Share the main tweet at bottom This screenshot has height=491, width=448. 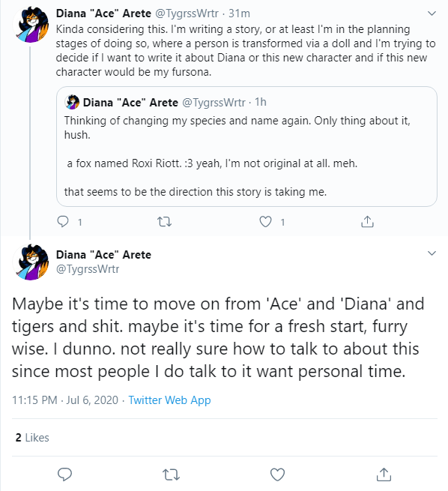(384, 474)
